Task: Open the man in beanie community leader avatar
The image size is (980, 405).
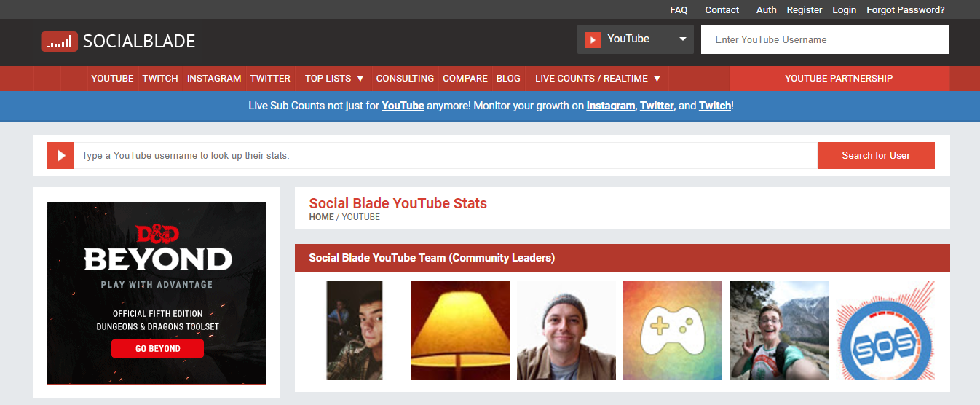Action: pyautogui.click(x=566, y=331)
